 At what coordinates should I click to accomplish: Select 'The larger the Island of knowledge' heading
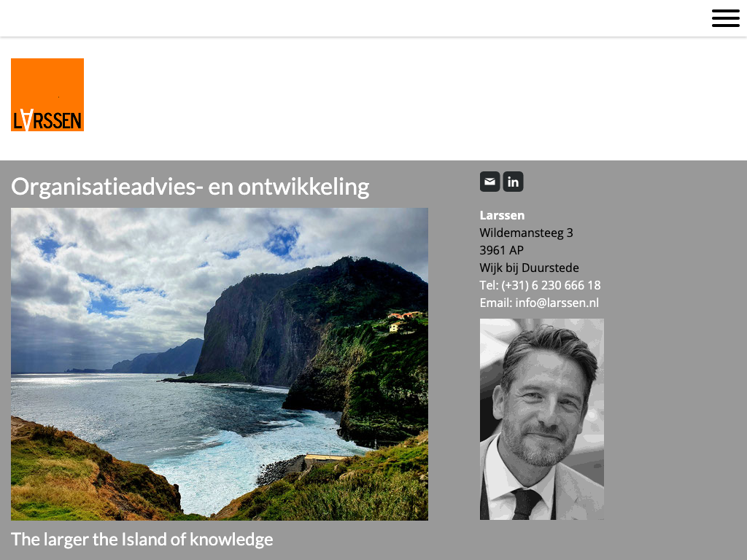[142, 540]
